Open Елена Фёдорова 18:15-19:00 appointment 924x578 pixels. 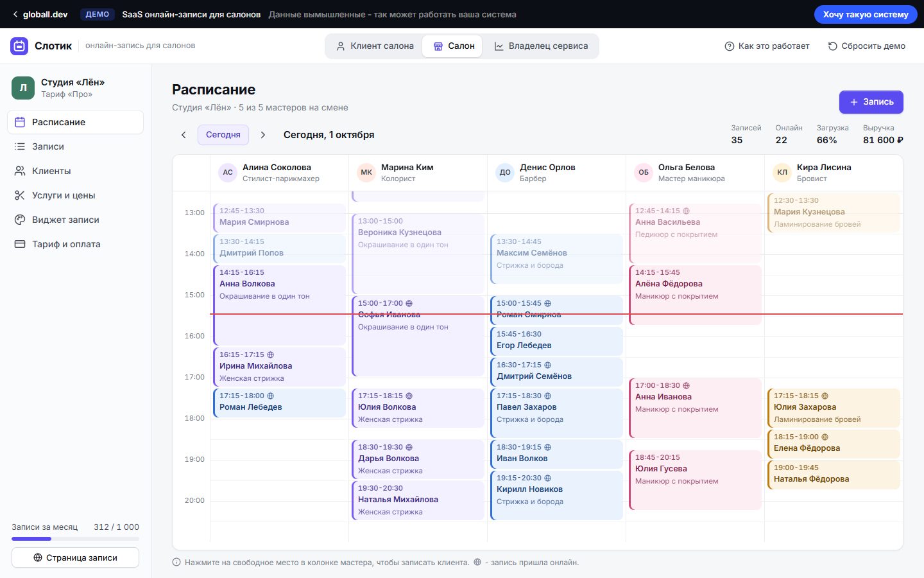coord(834,444)
